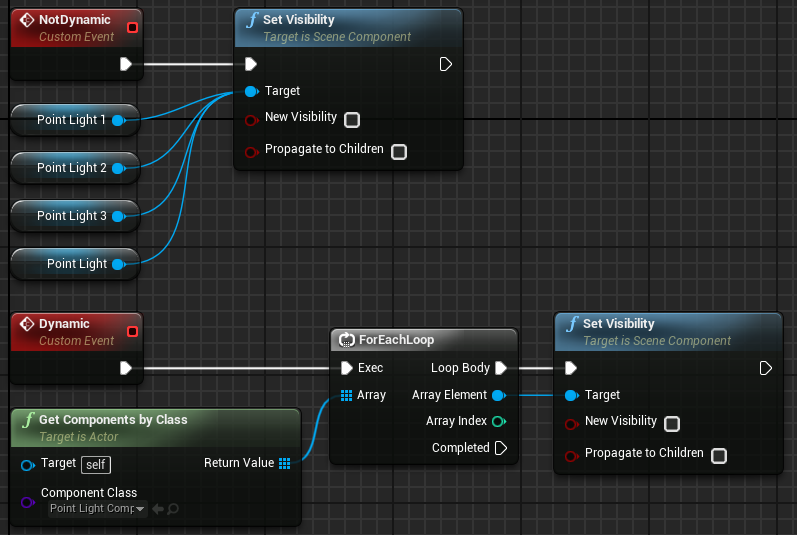
Task: Select the Get Components by Class node title
Action: pyautogui.click(x=112, y=419)
